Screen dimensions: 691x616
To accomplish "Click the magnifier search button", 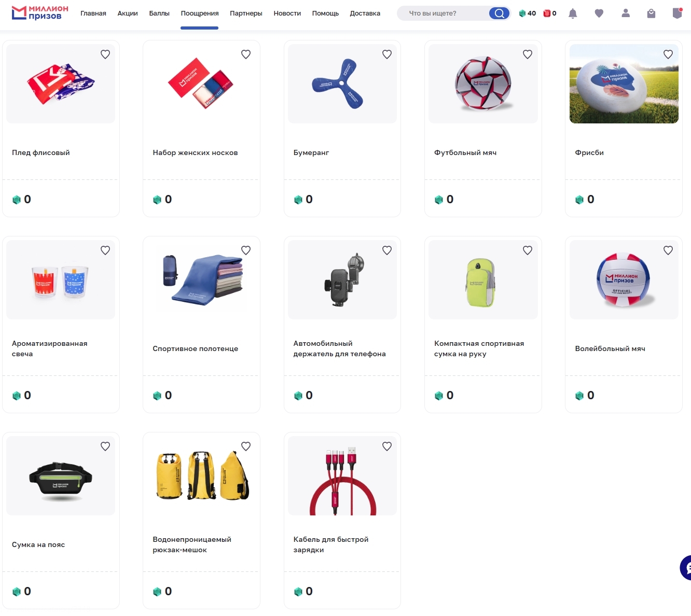I will point(499,13).
